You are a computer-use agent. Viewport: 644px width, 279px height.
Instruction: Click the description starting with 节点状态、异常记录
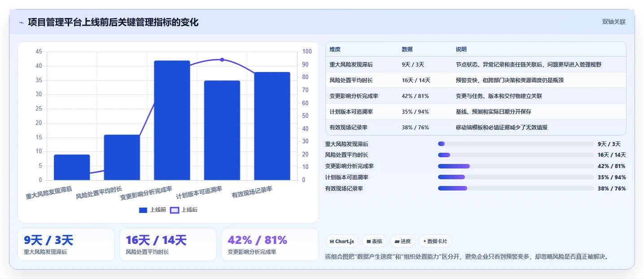528,65
